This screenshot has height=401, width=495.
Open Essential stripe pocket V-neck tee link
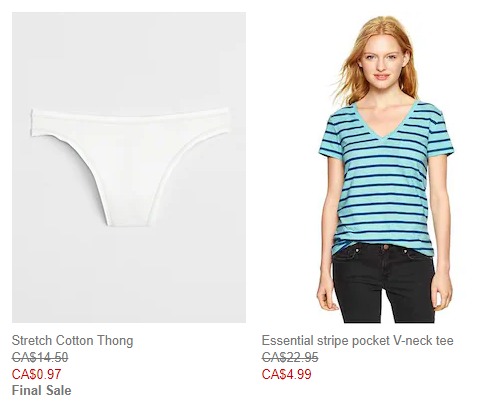pyautogui.click(x=357, y=341)
